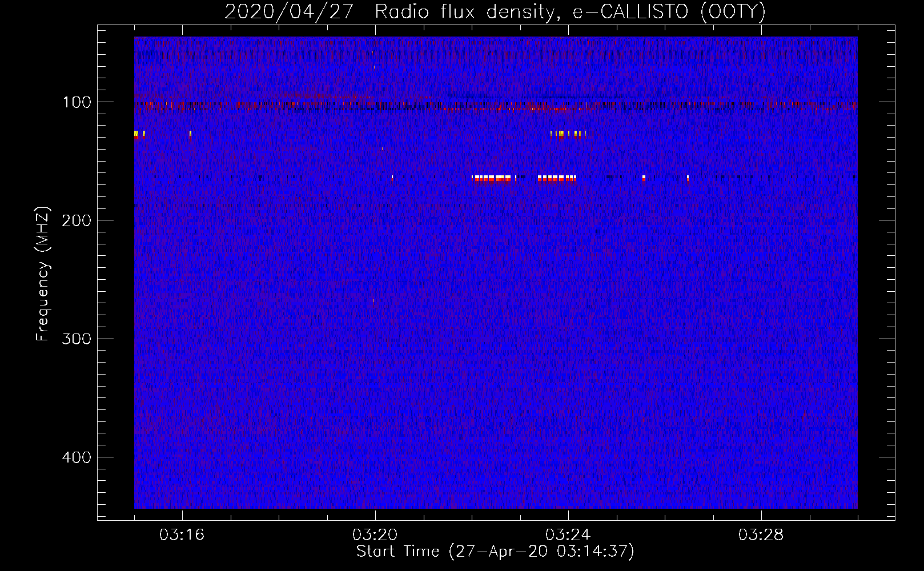The image size is (924, 571).
Task: Click the 03:16 time tick label
Action: [182, 534]
